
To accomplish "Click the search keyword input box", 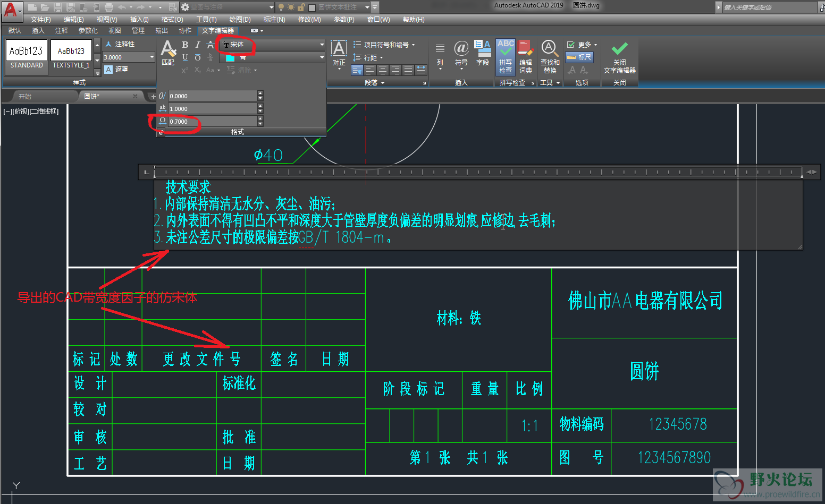I will tap(770, 7).
